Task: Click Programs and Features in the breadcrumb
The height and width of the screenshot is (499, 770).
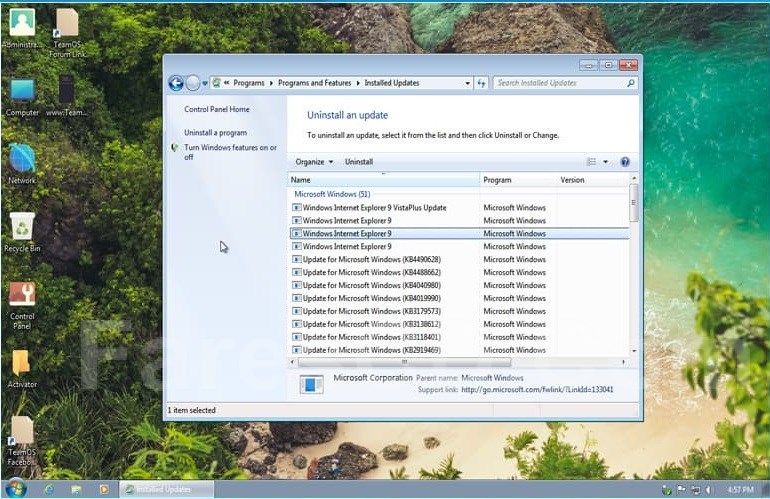Action: coord(314,83)
